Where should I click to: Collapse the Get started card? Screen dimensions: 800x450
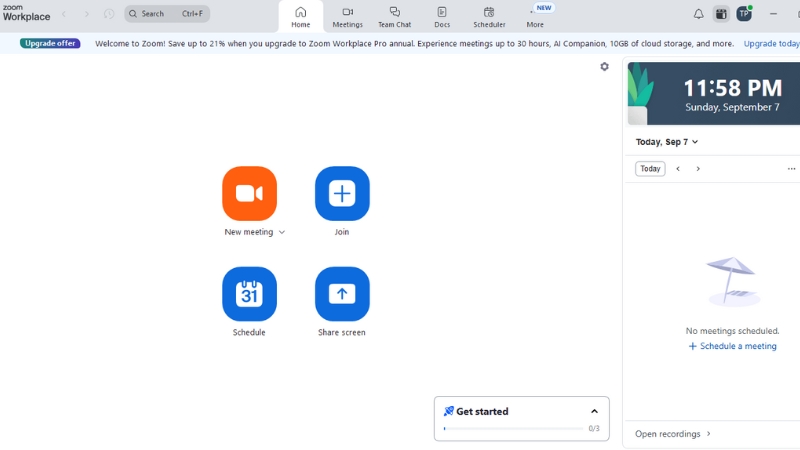pyautogui.click(x=594, y=411)
